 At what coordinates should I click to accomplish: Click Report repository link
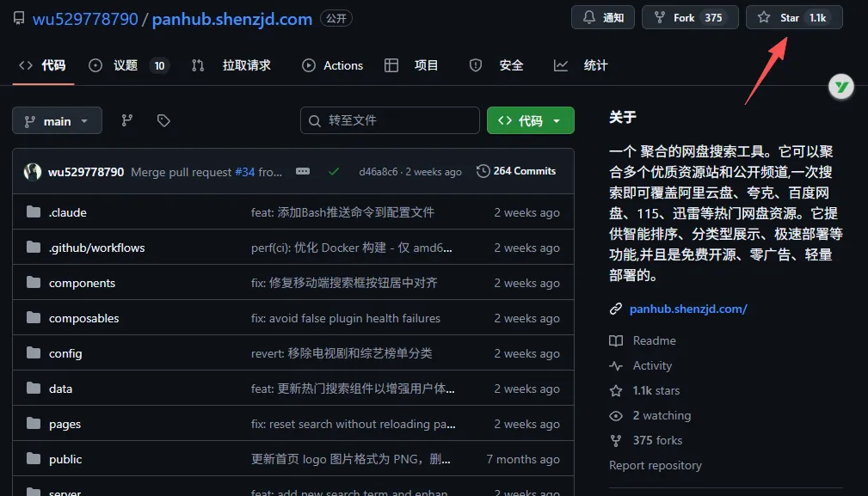coord(656,466)
